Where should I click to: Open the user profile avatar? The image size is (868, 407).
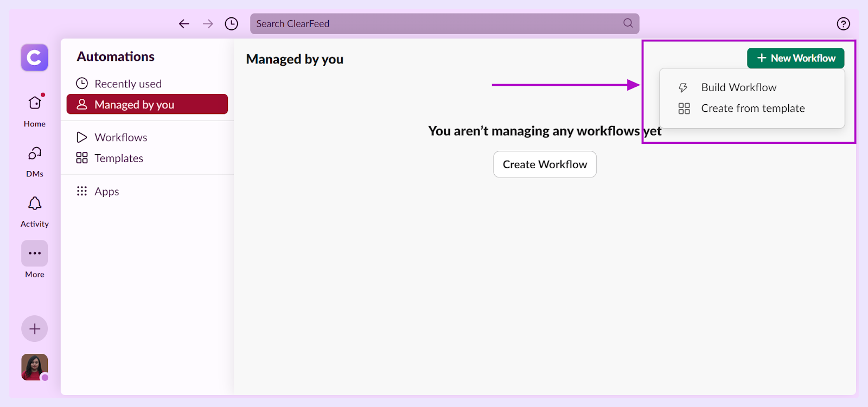[x=35, y=367]
